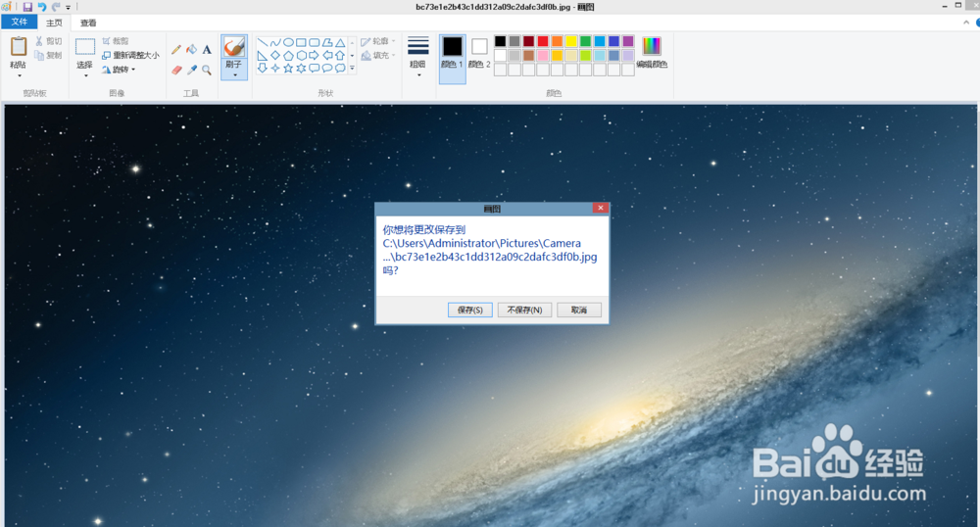Screen dimensions: 980x527
Task: Expand the shapes gallery more arrow
Action: pyautogui.click(x=353, y=69)
